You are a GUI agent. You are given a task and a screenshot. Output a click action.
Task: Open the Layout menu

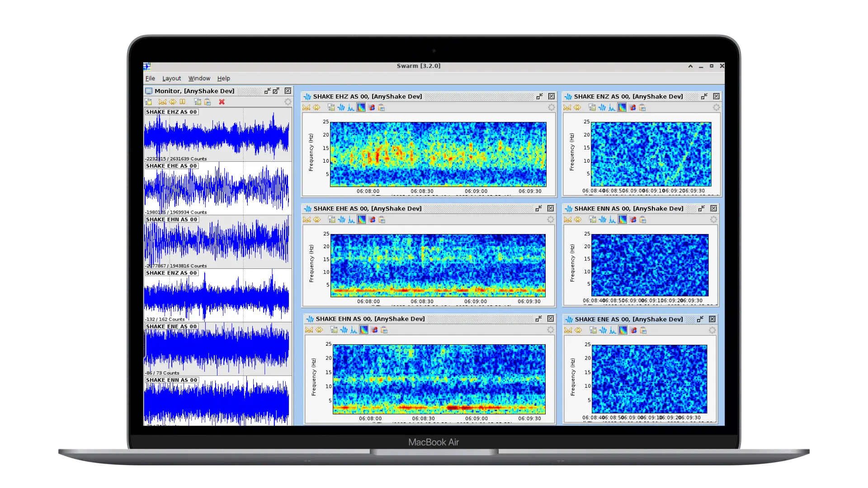[x=171, y=78]
